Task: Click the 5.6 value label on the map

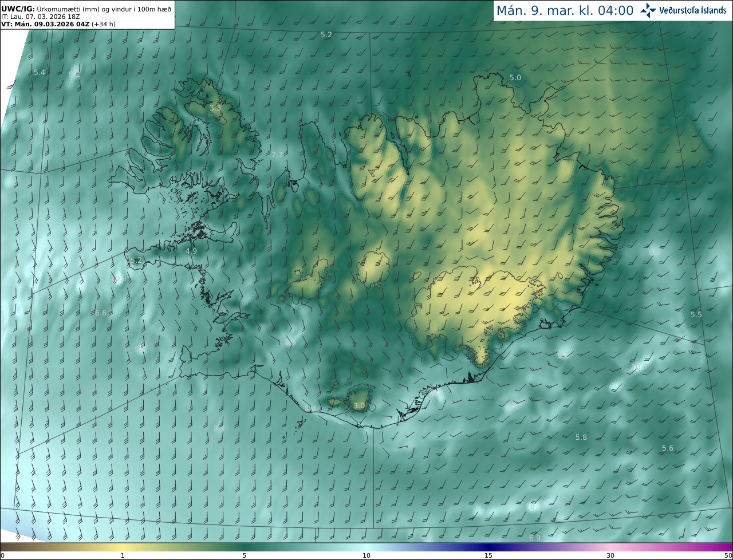Action: pyautogui.click(x=668, y=448)
